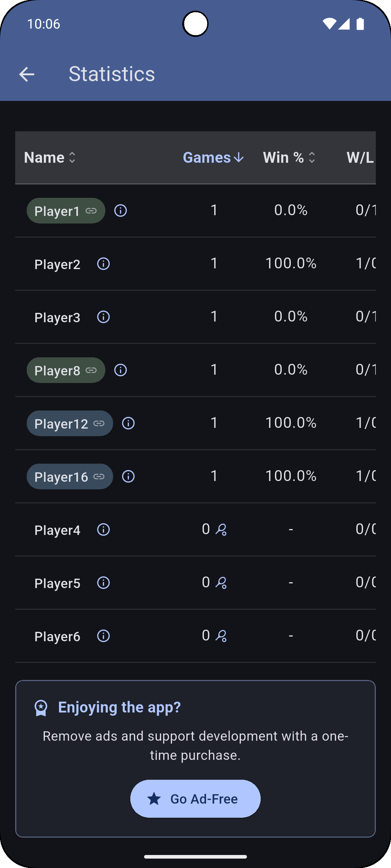
Task: Toggle Games column sort direction
Action: (213, 158)
